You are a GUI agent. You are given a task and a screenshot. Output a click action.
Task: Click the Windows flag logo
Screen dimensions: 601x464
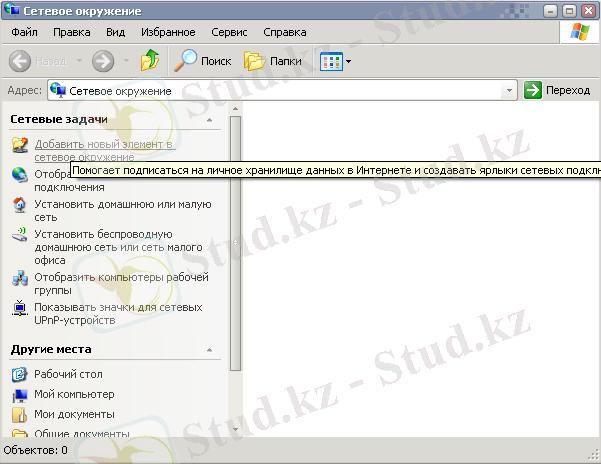pyautogui.click(x=580, y=32)
